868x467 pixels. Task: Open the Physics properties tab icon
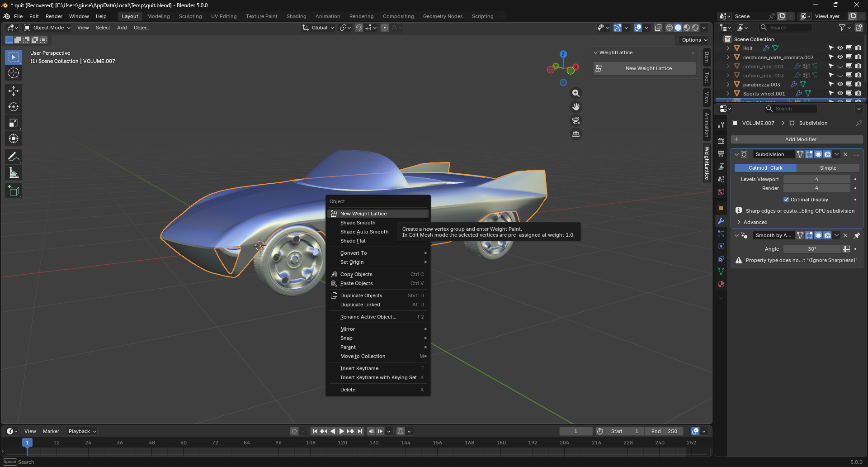(x=721, y=246)
